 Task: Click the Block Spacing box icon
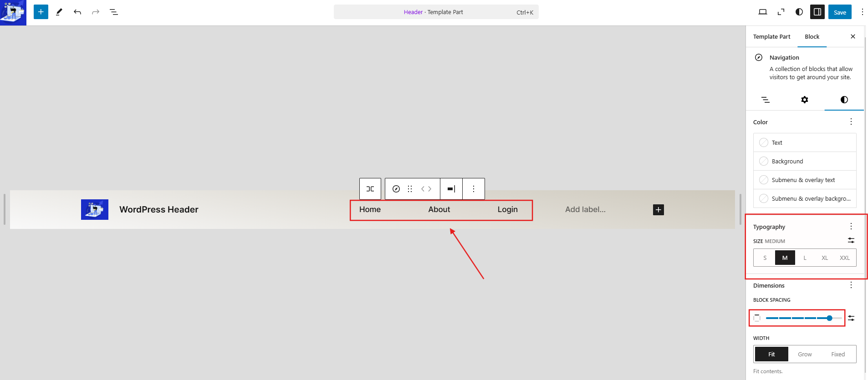click(x=757, y=318)
